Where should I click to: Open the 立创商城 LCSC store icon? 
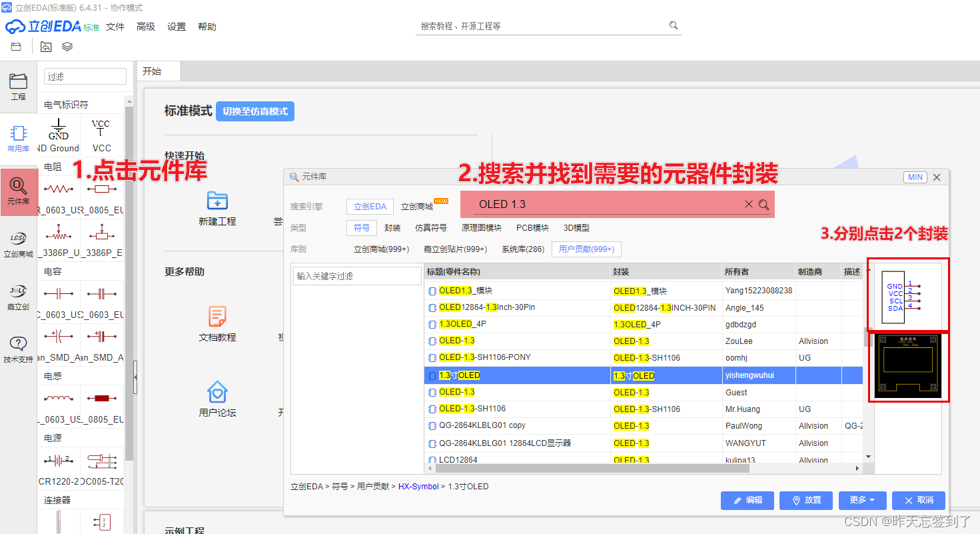18,243
